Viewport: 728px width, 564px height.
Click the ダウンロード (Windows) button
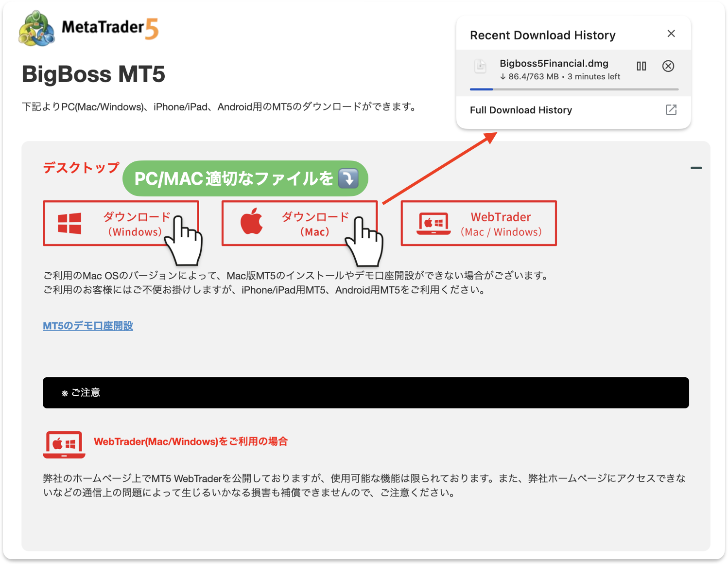click(x=121, y=223)
